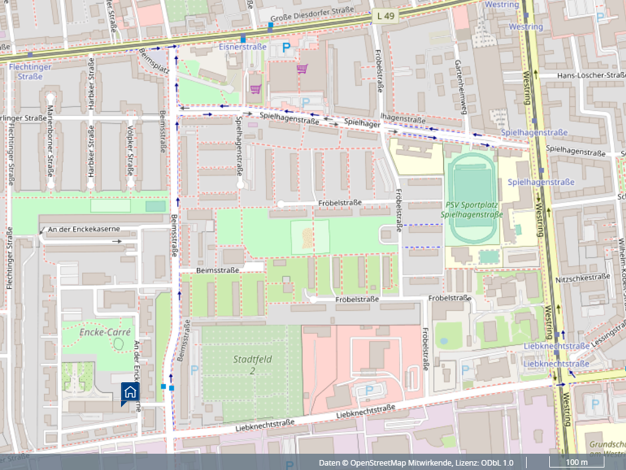Click the parking icon beside Eisnerstraße label
This screenshot has width=626, height=470.
[288, 47]
